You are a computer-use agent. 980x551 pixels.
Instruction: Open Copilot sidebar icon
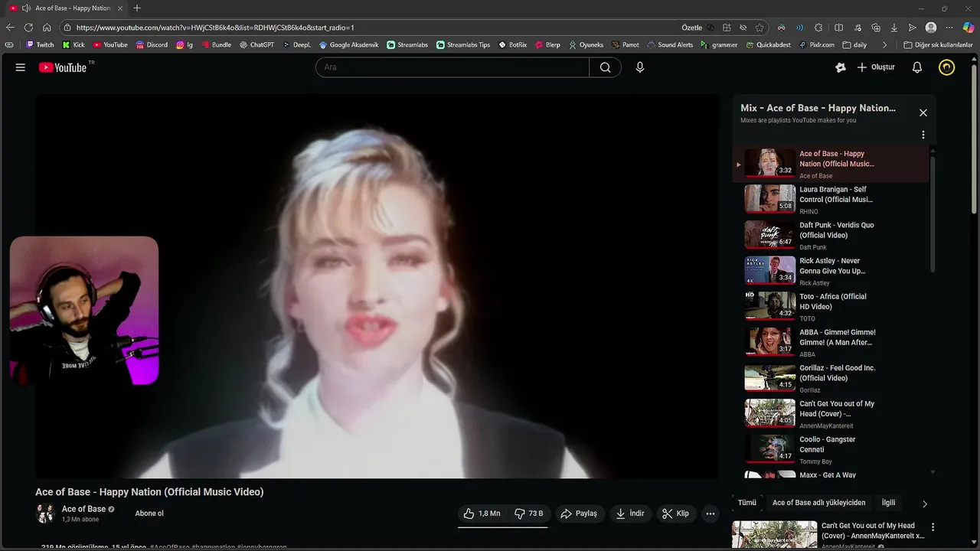969,28
